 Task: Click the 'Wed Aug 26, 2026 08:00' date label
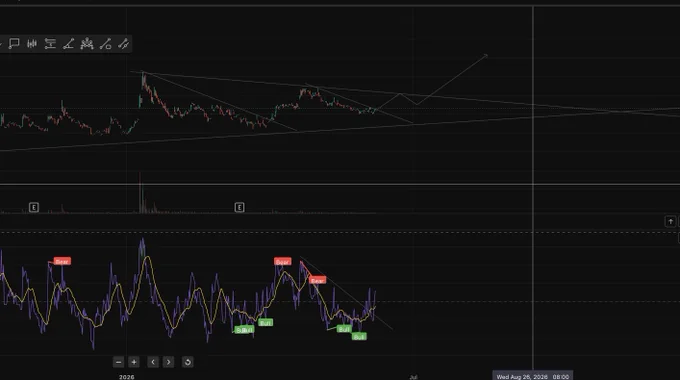(533, 376)
